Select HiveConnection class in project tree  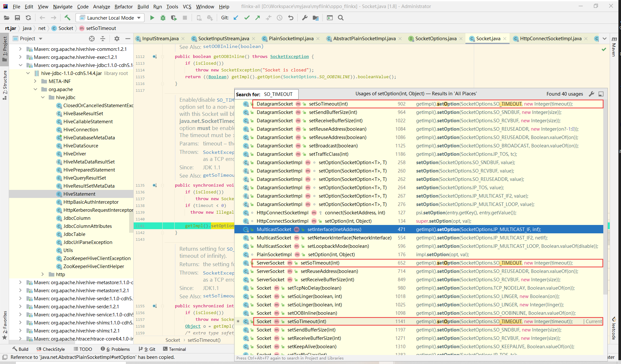click(x=81, y=130)
